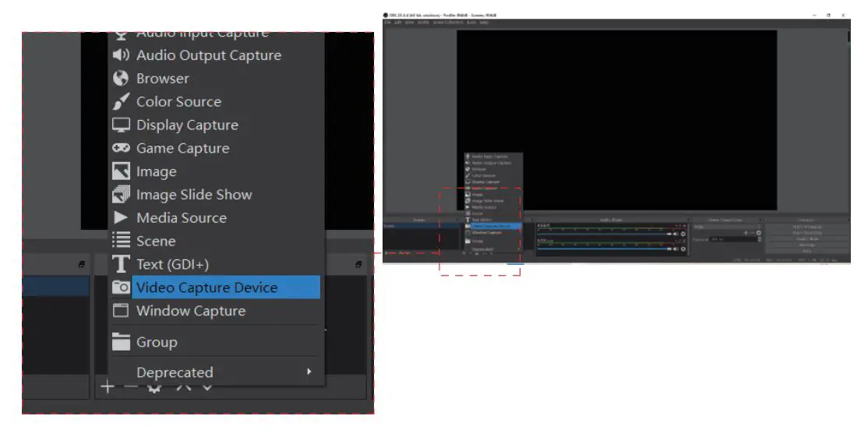
Task: Open second mixer channel gear settings
Action: 683,249
